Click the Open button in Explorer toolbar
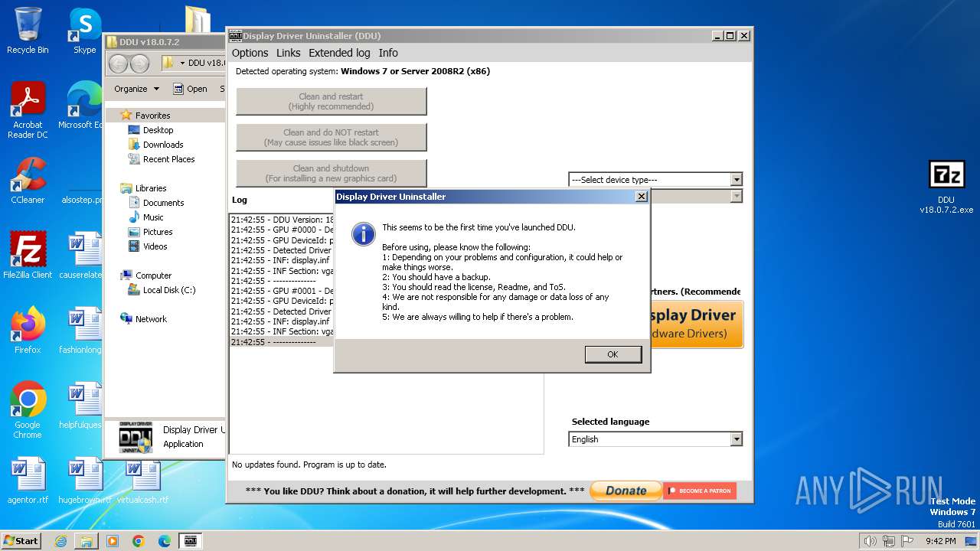Image resolution: width=980 pixels, height=551 pixels. pyautogui.click(x=190, y=89)
